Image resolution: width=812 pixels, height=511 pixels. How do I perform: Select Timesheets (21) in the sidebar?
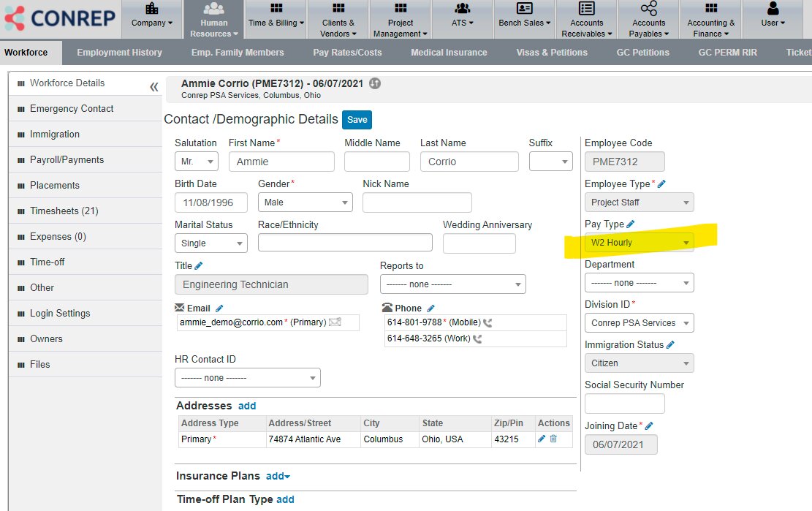coord(64,211)
